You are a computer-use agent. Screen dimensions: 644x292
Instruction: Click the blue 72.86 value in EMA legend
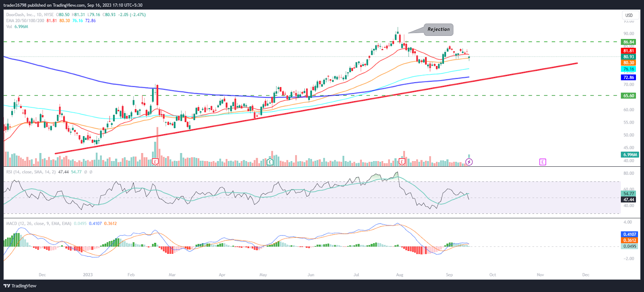(x=91, y=21)
